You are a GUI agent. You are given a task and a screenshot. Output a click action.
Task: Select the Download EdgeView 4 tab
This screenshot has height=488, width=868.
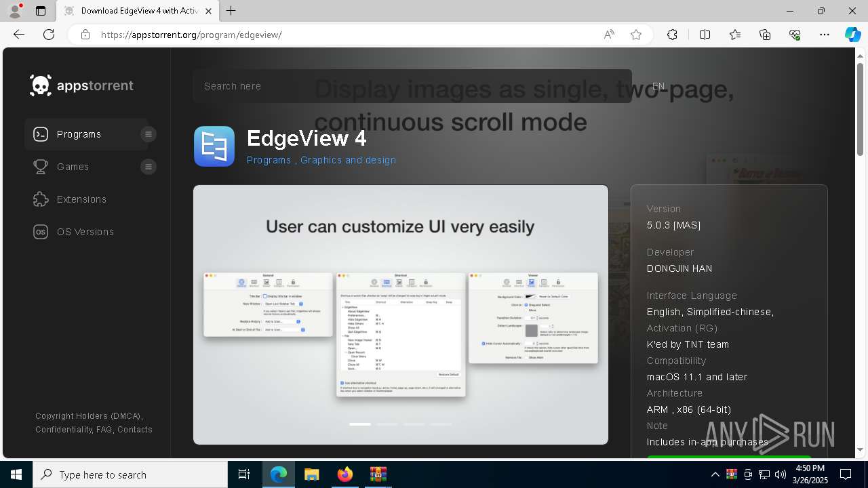[138, 11]
